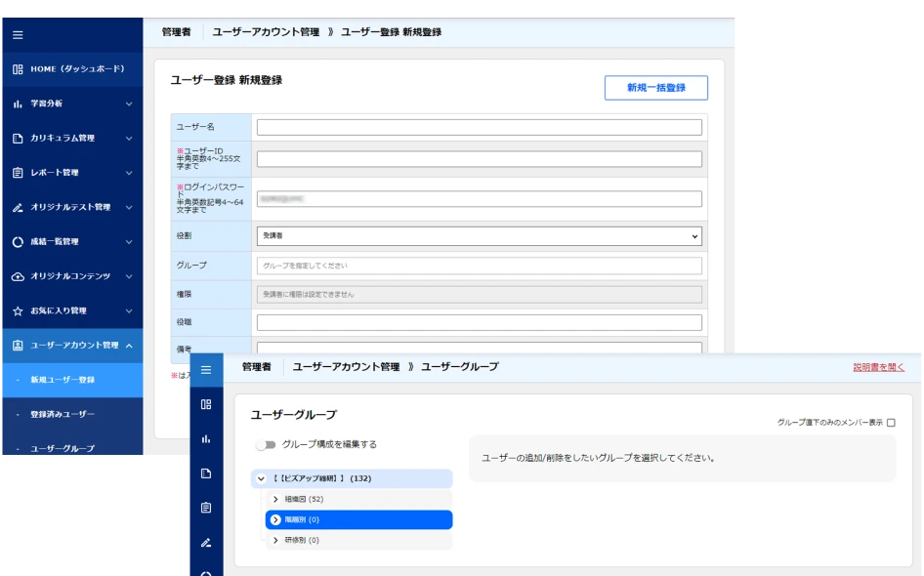Click the お気に入り管理 star icon
The height and width of the screenshot is (576, 924).
tap(18, 310)
